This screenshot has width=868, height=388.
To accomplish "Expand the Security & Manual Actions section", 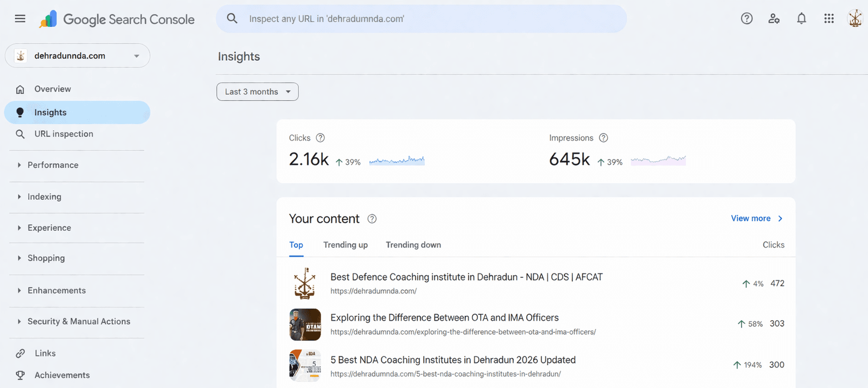I will pos(79,321).
